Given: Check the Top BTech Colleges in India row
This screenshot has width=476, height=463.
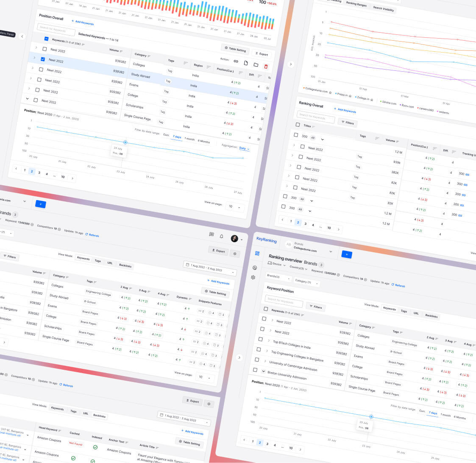Looking at the screenshot, I should click(260, 339).
